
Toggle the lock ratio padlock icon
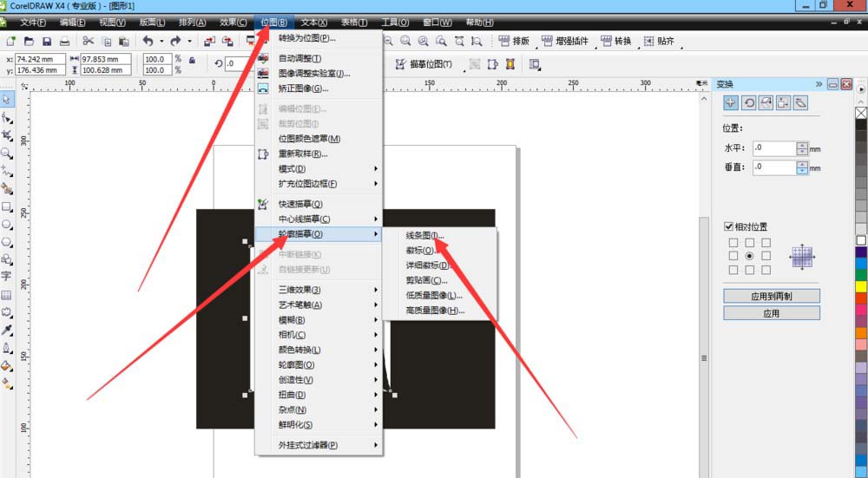coord(192,60)
